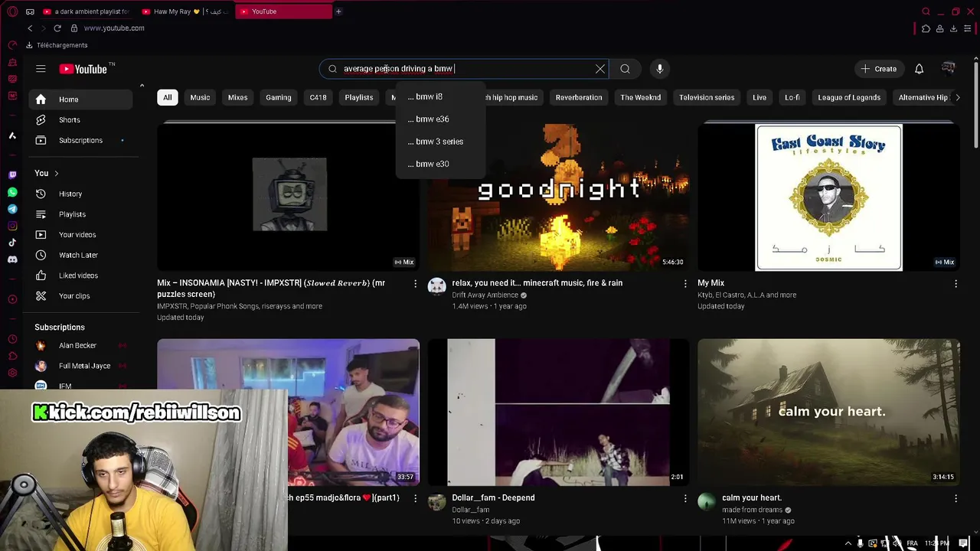980x551 pixels.
Task: Open browser history clock icon in sidebar
Action: (12, 339)
